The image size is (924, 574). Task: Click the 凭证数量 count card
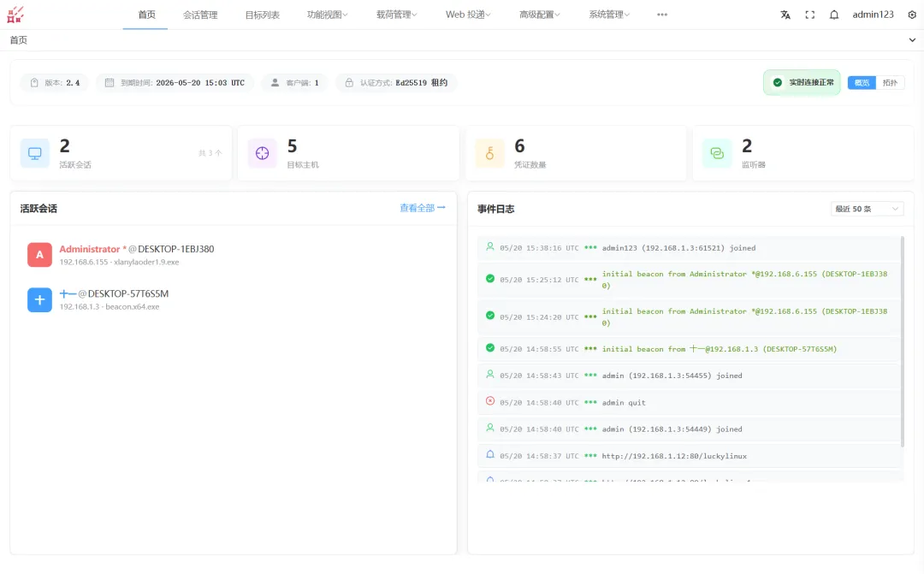(576, 153)
